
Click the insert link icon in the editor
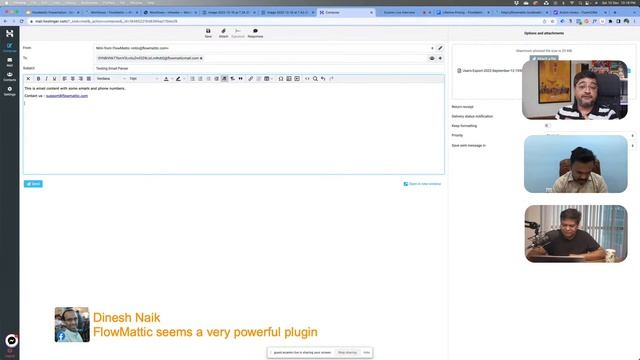tap(251, 79)
